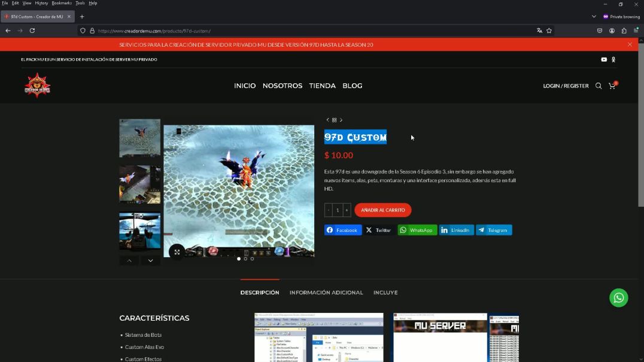
Task: Click the Sistema de Bots list item
Action: [x=143, y=335]
